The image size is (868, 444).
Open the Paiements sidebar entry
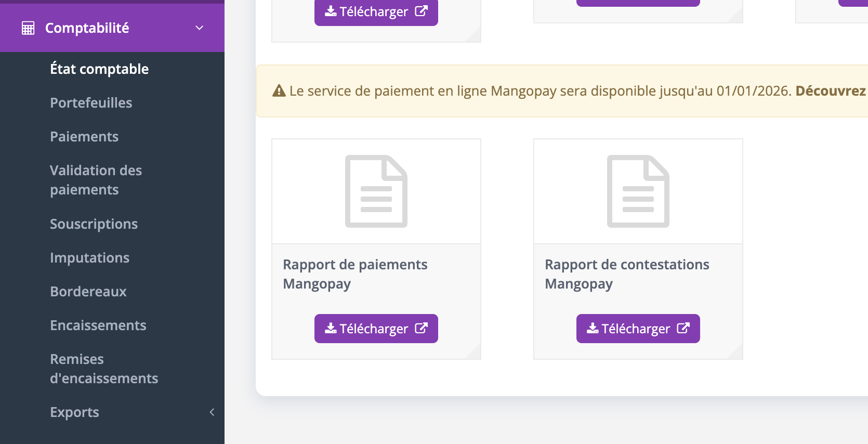point(84,137)
